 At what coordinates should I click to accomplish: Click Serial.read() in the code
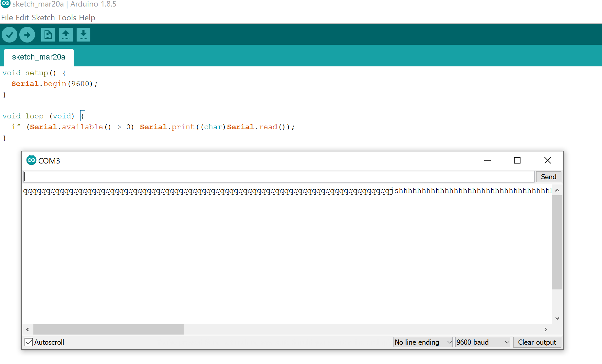click(257, 127)
